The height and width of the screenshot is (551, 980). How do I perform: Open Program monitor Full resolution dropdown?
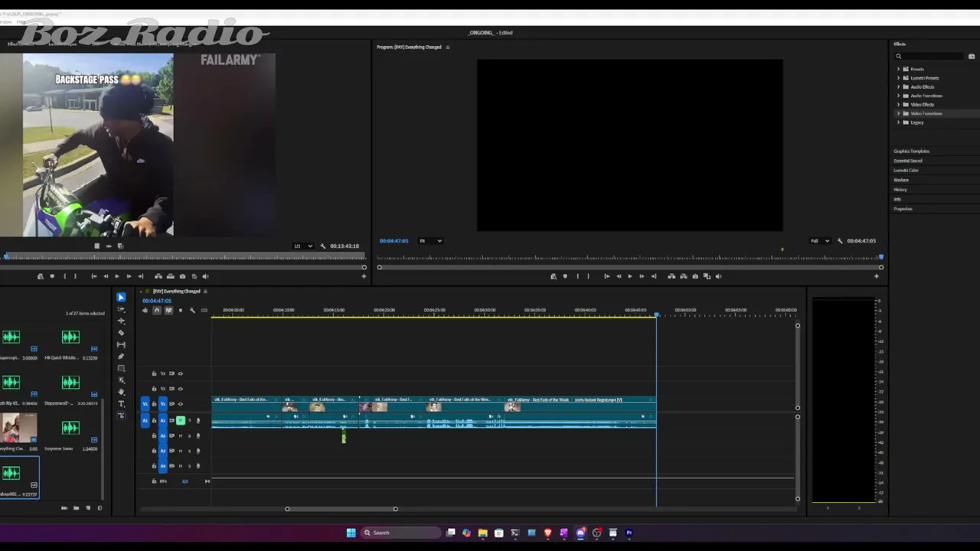(x=820, y=241)
